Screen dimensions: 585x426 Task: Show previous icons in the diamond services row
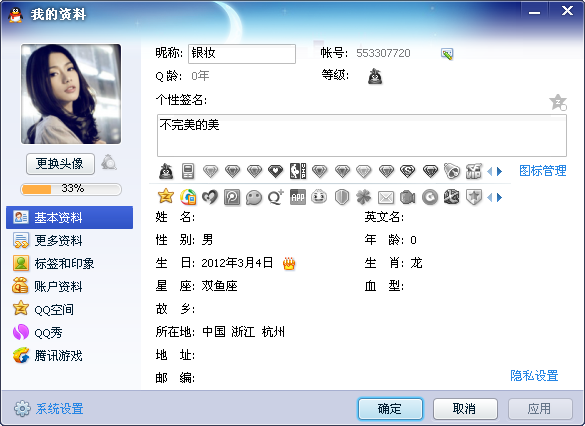click(x=490, y=171)
